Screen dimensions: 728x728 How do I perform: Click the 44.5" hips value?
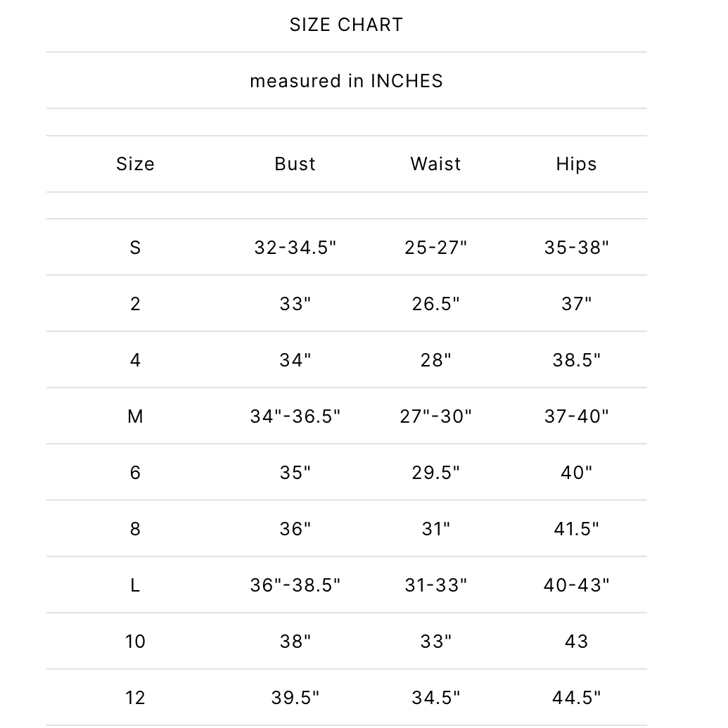click(x=576, y=697)
